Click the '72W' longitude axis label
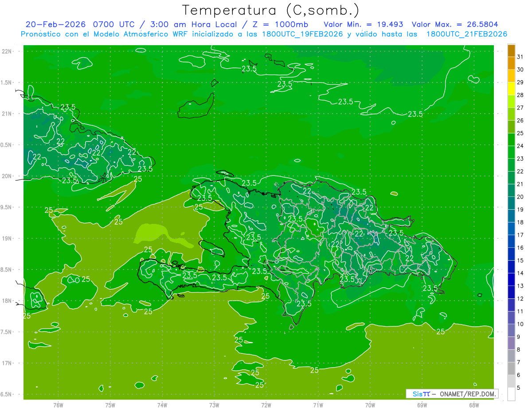This screenshot has height=411, width=532. [x=266, y=405]
